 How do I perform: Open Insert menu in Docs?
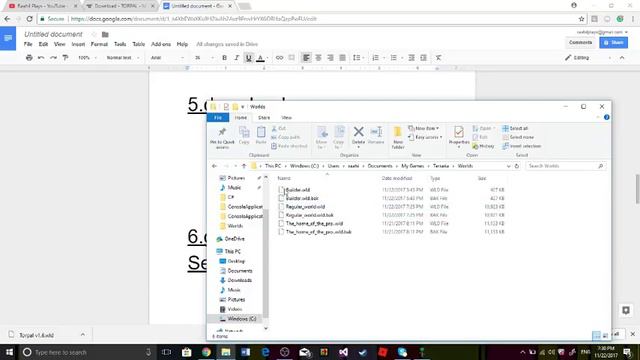[x=78, y=44]
